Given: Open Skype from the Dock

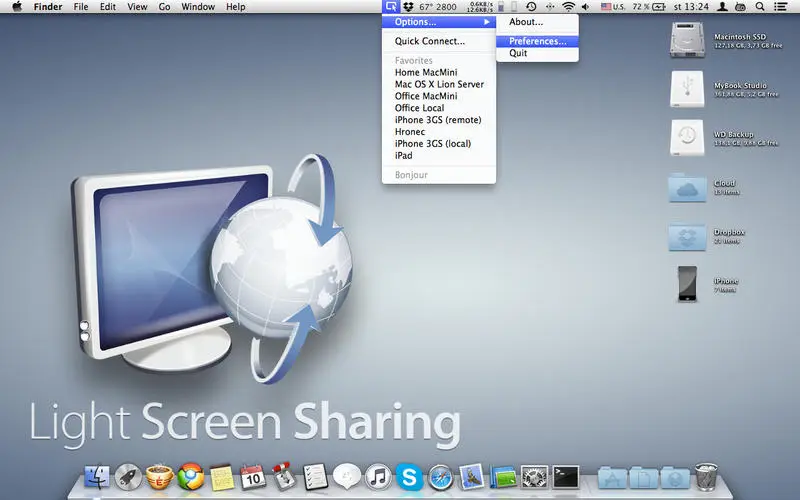Looking at the screenshot, I should click(409, 477).
